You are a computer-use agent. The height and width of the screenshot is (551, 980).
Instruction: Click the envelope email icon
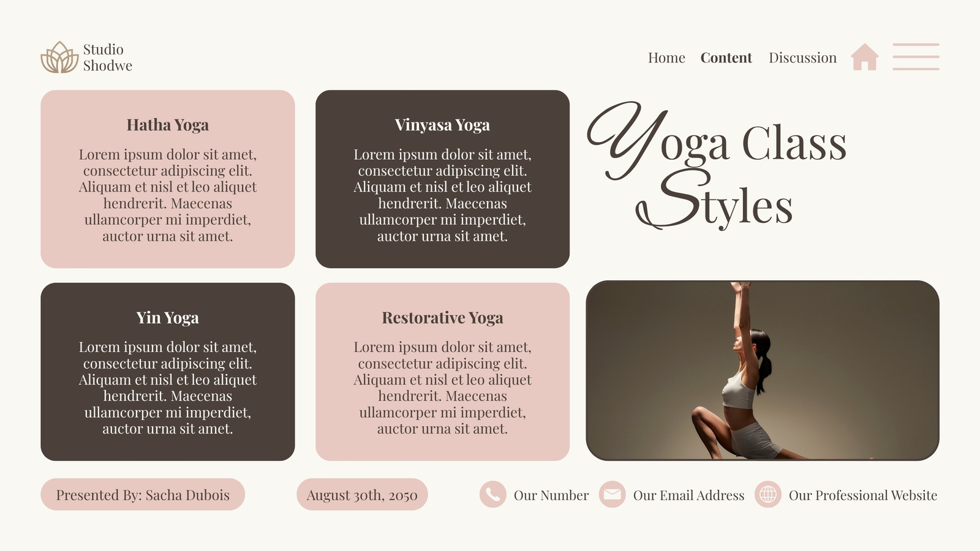[x=612, y=495]
